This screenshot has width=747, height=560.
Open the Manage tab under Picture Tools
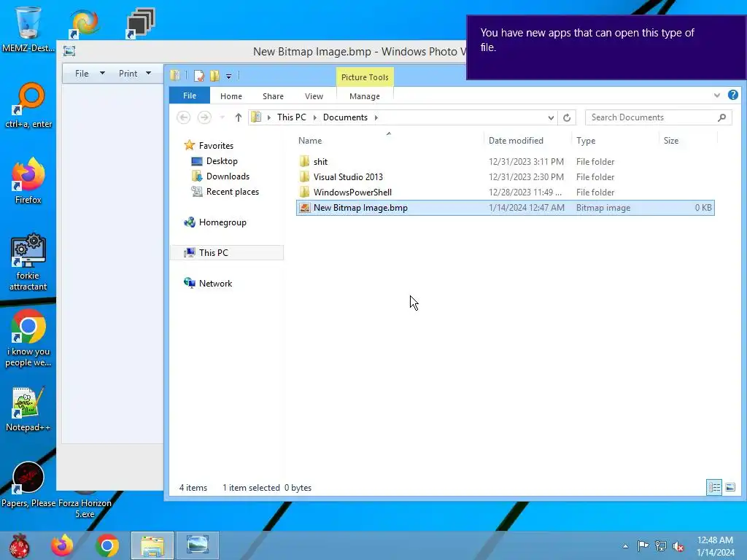click(x=365, y=96)
